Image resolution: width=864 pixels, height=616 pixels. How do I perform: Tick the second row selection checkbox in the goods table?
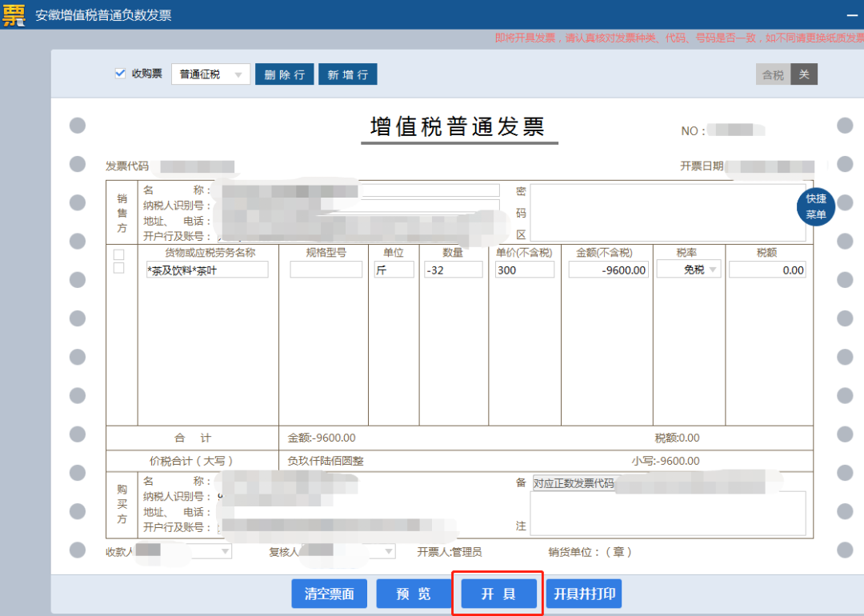click(118, 268)
